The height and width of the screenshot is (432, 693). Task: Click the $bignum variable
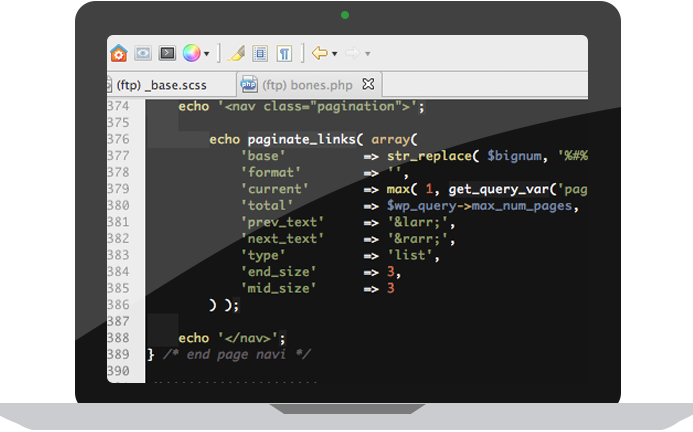(514, 157)
